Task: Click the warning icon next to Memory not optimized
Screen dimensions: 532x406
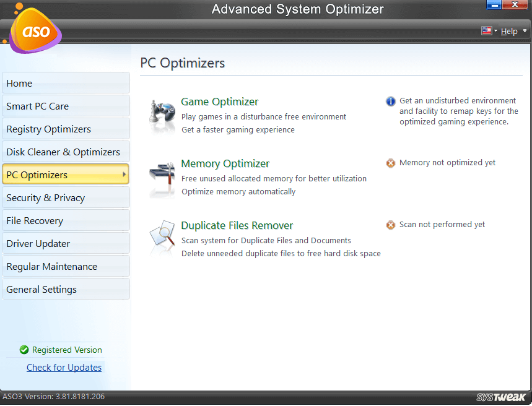Action: point(391,163)
